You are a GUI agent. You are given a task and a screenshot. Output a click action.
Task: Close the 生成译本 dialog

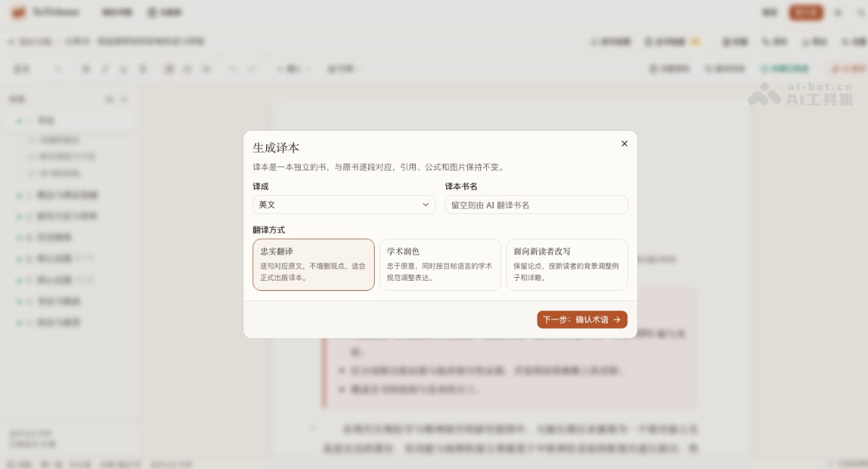click(x=624, y=143)
